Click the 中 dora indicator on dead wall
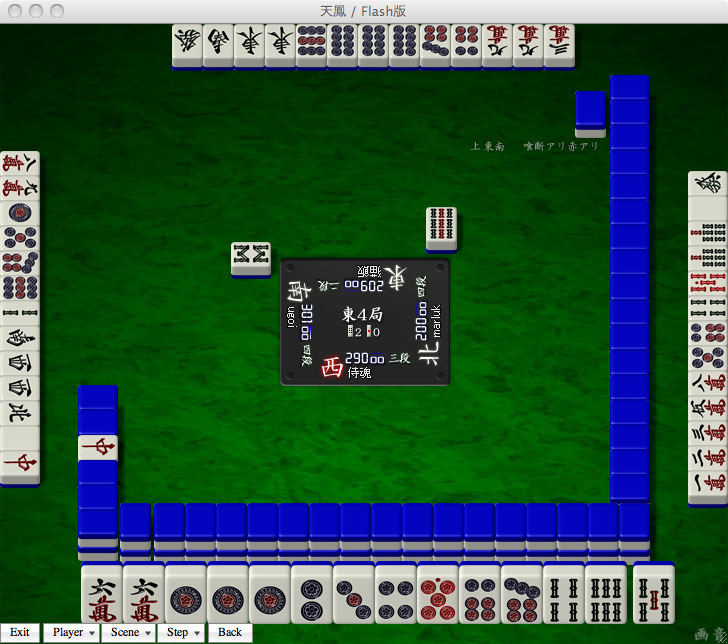Image resolution: width=728 pixels, height=644 pixels. (x=98, y=448)
